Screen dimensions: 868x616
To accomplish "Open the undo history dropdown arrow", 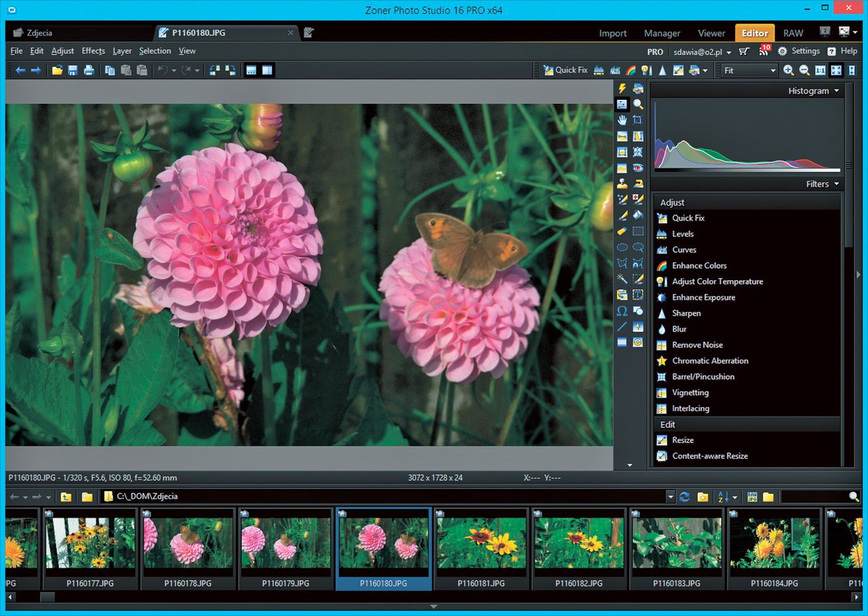I will click(174, 71).
